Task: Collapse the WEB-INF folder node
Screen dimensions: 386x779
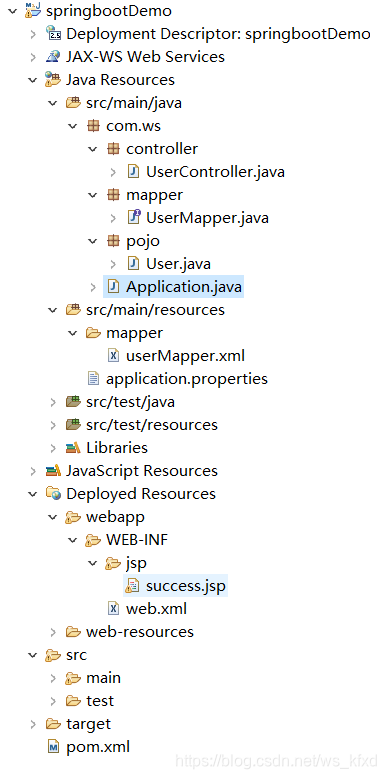Action: [x=73, y=540]
